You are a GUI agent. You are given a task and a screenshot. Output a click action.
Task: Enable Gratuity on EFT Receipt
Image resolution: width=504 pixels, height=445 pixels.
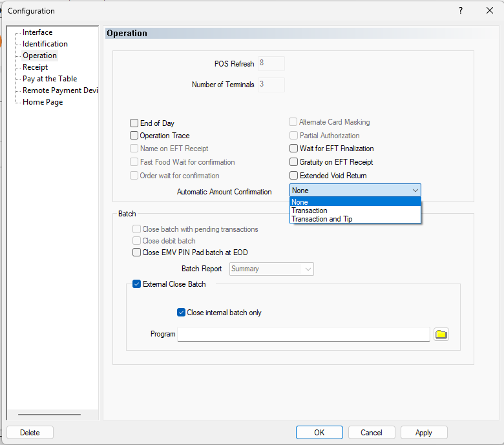coord(294,162)
